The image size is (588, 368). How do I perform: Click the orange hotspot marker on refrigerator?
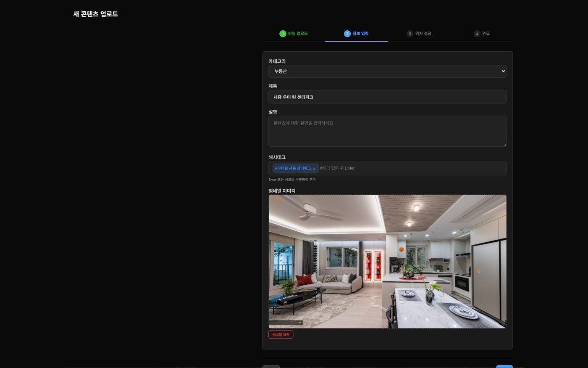pyautogui.click(x=479, y=271)
